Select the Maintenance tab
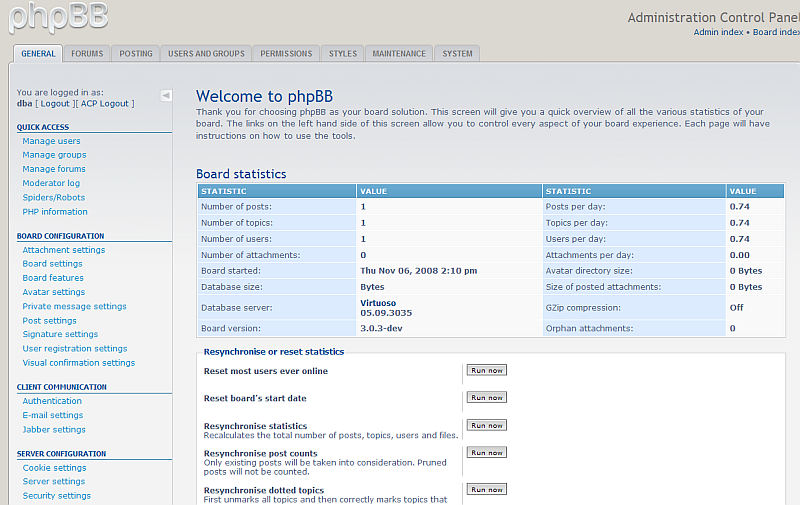This screenshot has width=800, height=505. (399, 54)
